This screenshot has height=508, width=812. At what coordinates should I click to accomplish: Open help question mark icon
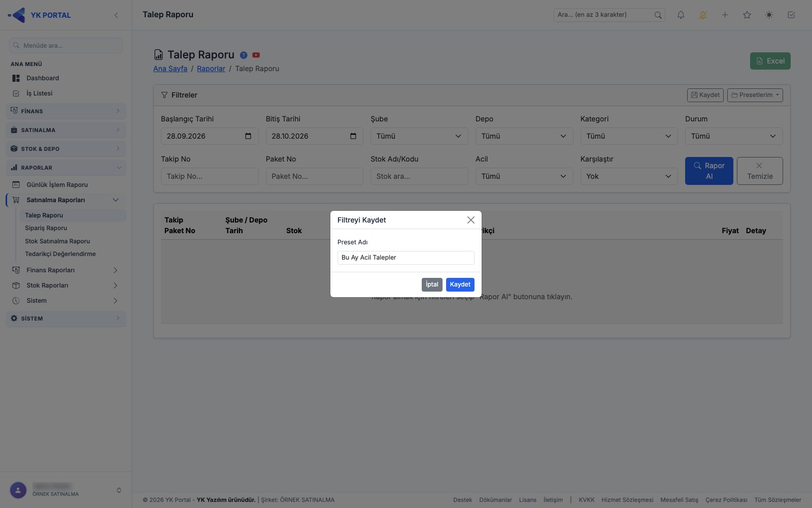(x=244, y=55)
